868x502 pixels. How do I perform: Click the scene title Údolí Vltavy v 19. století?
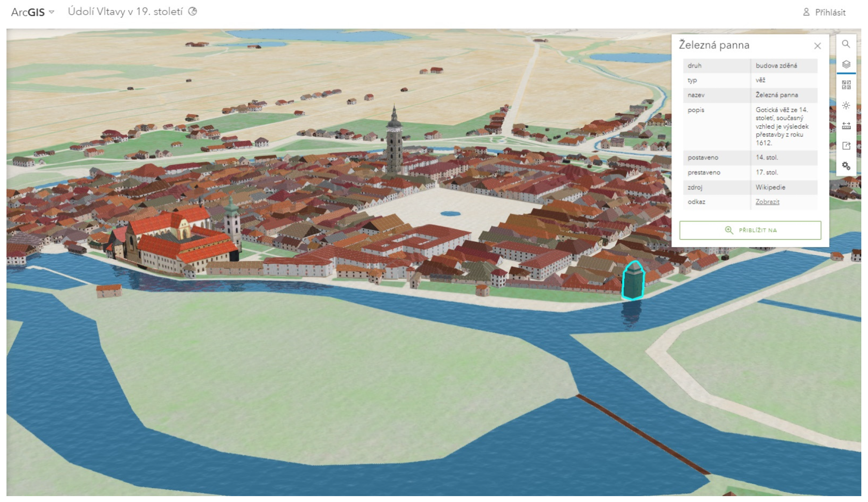(126, 12)
